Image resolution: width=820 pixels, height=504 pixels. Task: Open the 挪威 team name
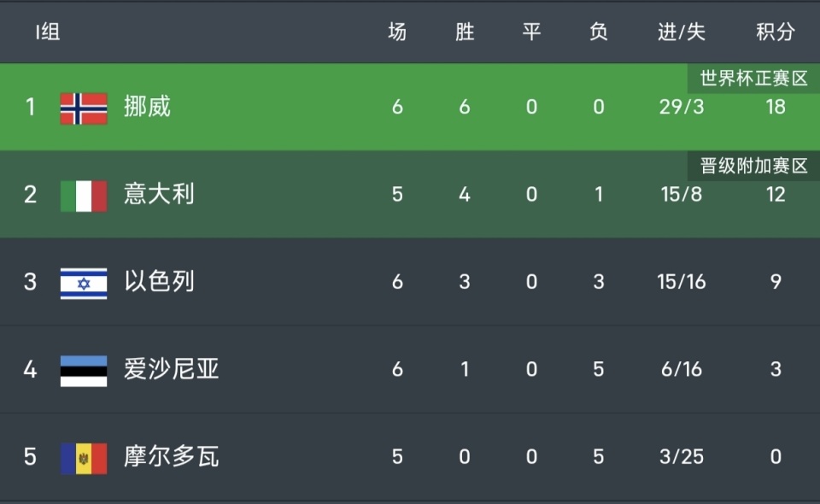[147, 107]
